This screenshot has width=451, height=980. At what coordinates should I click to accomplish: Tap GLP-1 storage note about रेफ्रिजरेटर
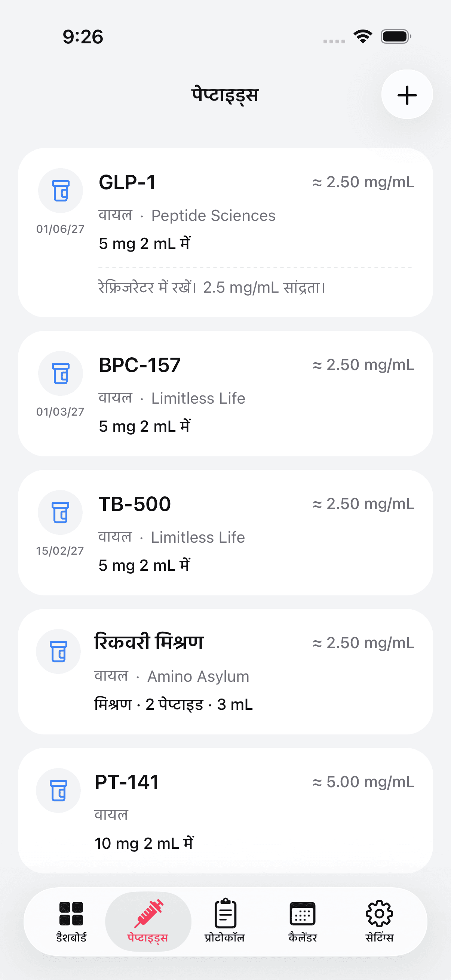(212, 287)
